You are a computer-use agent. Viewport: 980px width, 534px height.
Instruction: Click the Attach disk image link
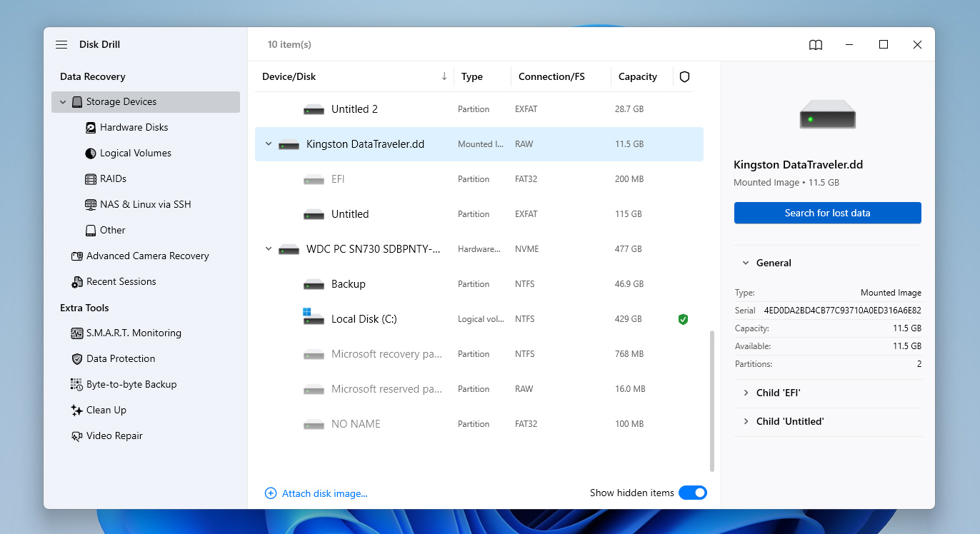click(x=316, y=493)
